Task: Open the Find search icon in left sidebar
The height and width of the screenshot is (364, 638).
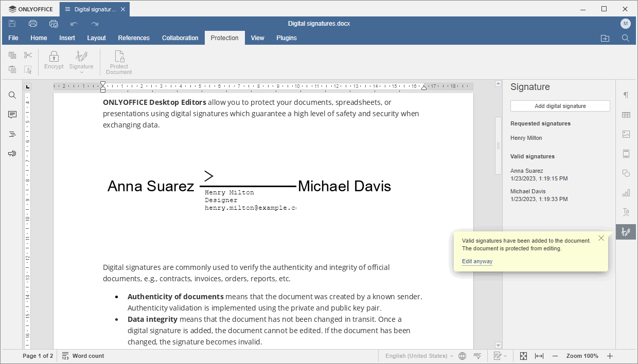Action: [x=12, y=95]
